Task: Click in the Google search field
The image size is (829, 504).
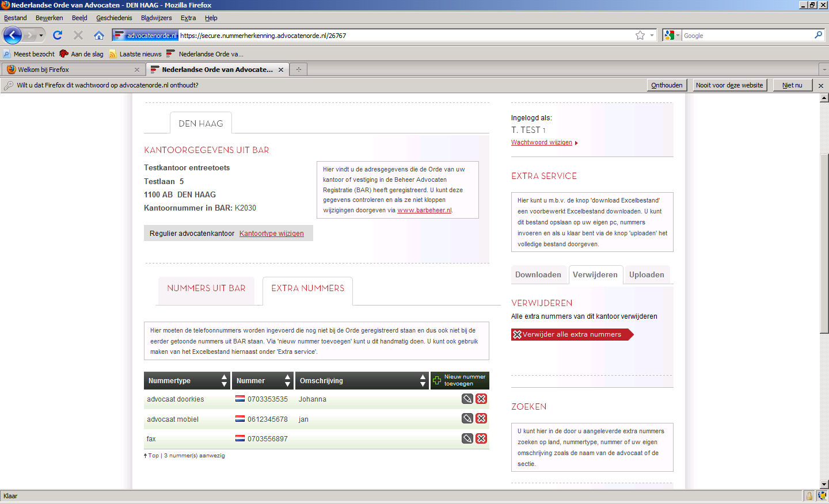Action: coord(747,36)
